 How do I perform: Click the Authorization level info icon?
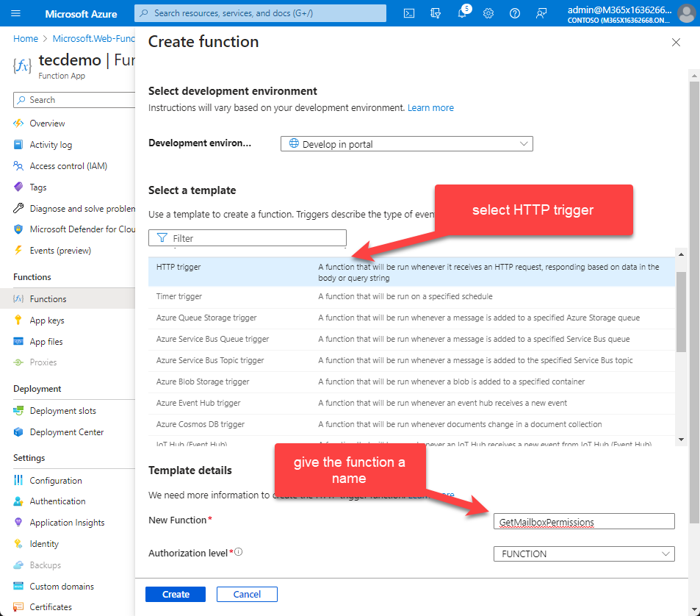click(239, 551)
